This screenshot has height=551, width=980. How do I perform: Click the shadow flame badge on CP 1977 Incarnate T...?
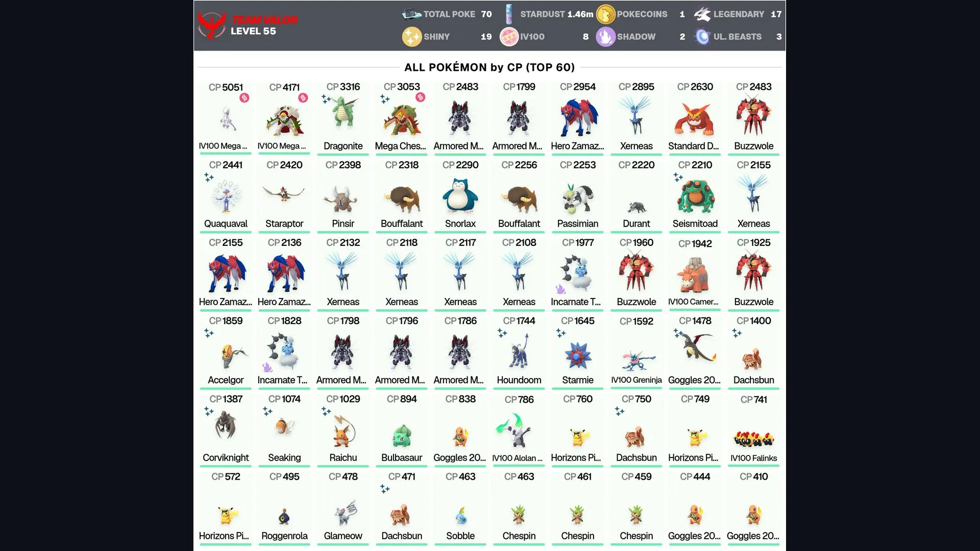pos(561,289)
